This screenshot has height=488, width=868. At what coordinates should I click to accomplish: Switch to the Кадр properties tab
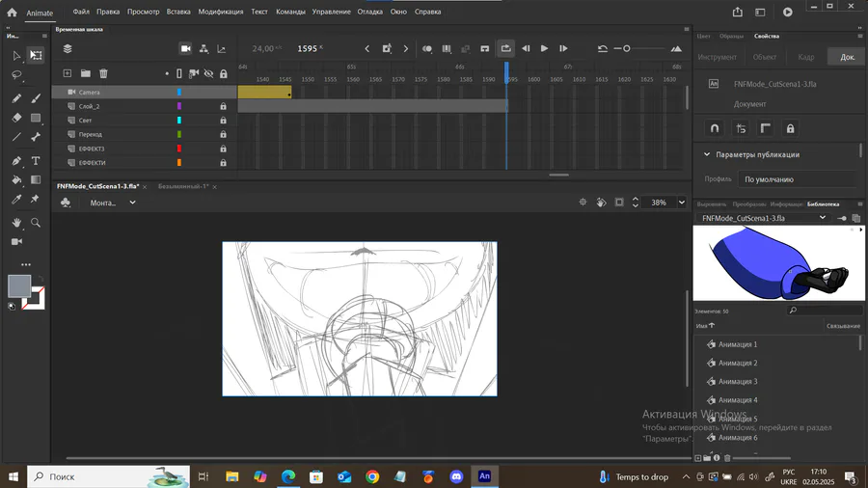(806, 57)
